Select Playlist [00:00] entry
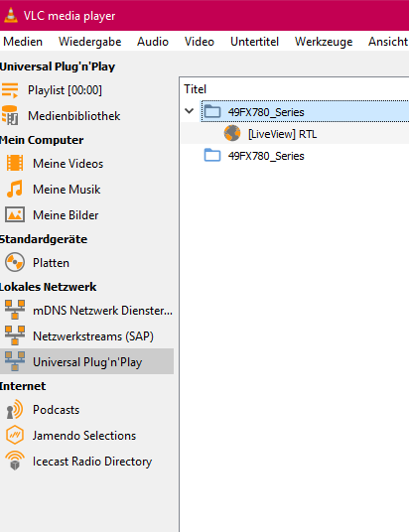Image resolution: width=409 pixels, height=532 pixels. 65,90
